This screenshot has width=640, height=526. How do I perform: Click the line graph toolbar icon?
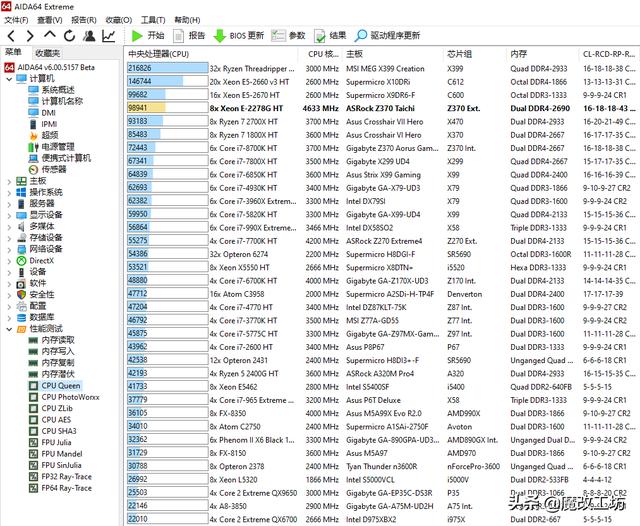(x=108, y=36)
